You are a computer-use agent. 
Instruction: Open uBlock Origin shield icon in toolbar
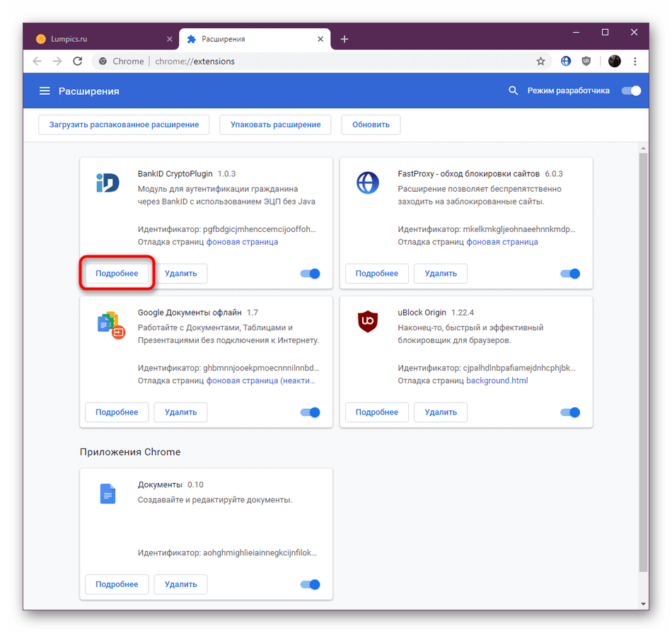point(586,62)
